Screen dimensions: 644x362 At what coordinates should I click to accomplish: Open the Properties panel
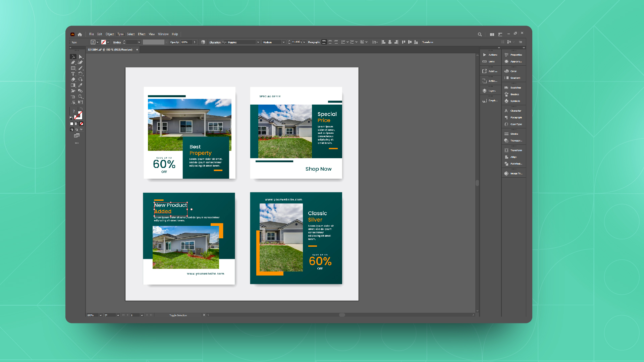point(514,55)
